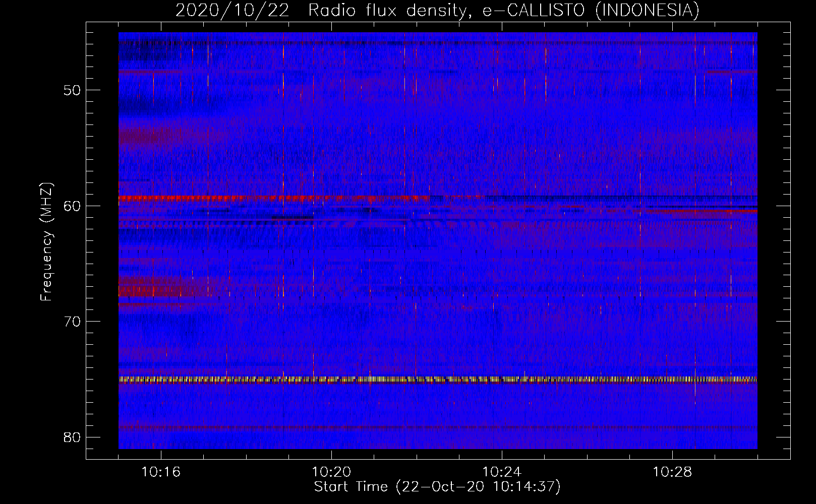
Task: Click the 'Frequency (MHZ)' axis label
Action: [46, 242]
